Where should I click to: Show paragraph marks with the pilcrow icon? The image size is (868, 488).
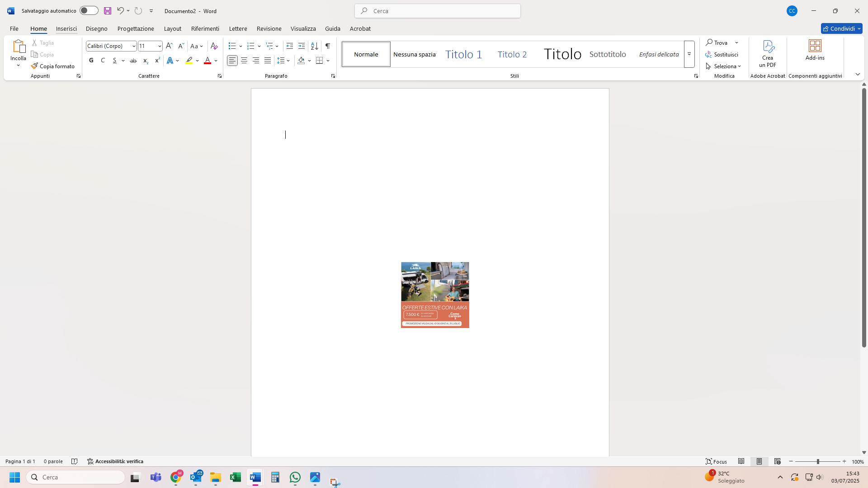point(328,46)
